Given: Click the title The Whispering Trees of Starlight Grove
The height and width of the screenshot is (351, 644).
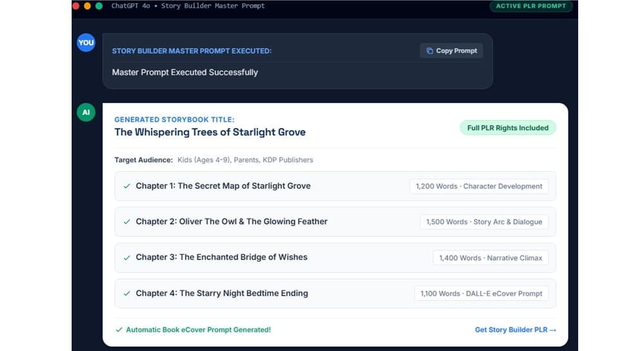Looking at the screenshot, I should click(x=210, y=132).
